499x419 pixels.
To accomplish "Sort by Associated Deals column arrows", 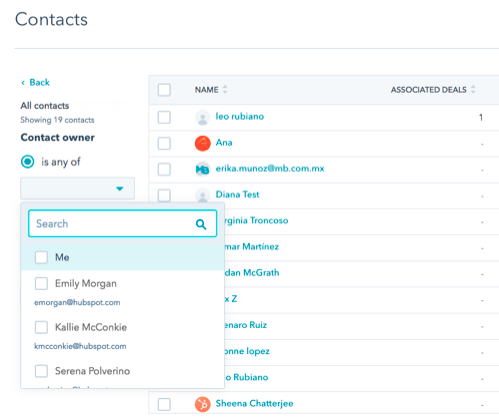I will [473, 89].
